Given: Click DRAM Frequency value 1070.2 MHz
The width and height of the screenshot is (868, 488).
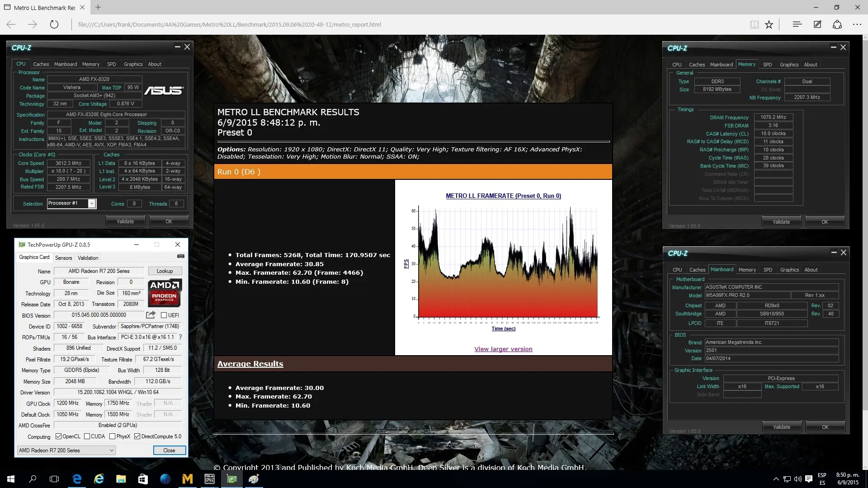Looking at the screenshot, I should [773, 117].
